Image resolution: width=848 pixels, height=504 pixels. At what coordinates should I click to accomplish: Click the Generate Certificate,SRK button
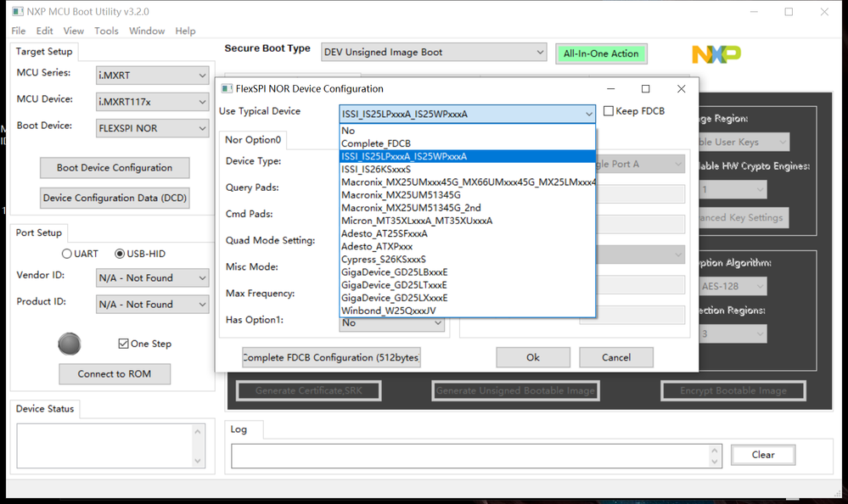click(x=309, y=390)
